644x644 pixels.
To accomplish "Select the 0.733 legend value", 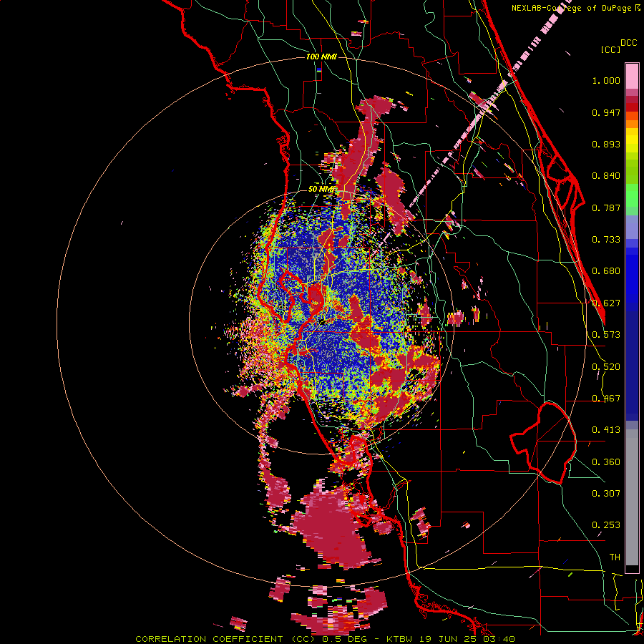I will pyautogui.click(x=606, y=240).
